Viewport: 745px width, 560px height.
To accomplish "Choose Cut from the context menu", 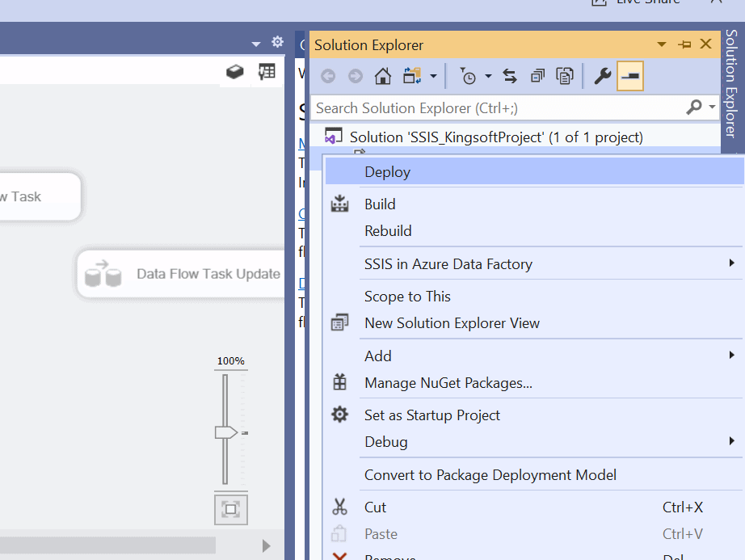I will pyautogui.click(x=535, y=507).
